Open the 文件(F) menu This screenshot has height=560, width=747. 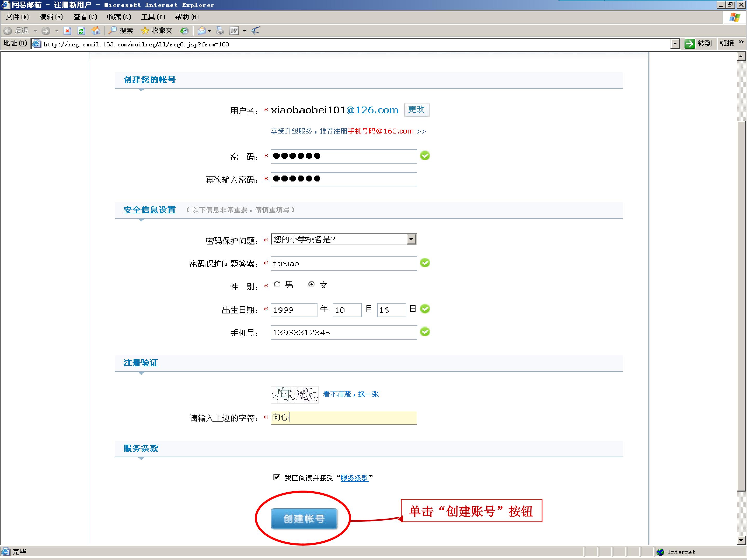17,17
